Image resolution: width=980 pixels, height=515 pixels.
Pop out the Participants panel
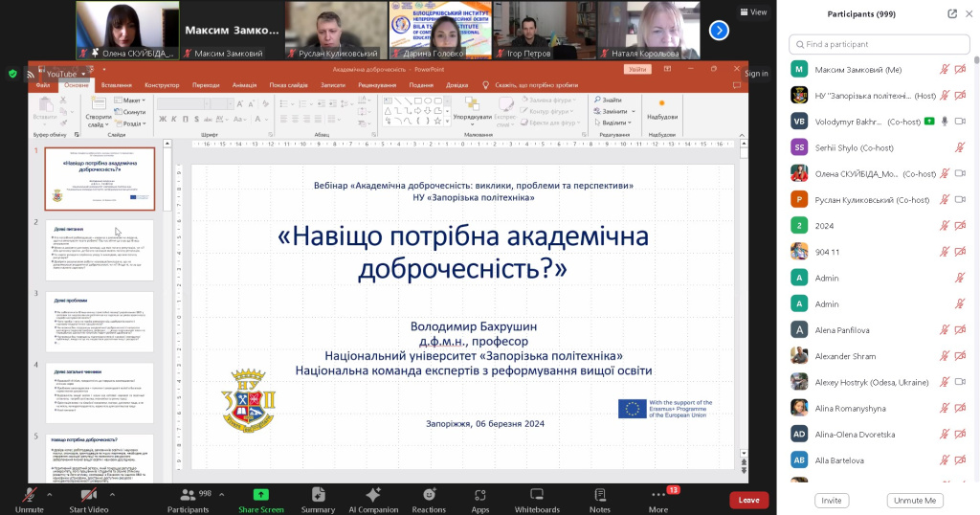952,13
